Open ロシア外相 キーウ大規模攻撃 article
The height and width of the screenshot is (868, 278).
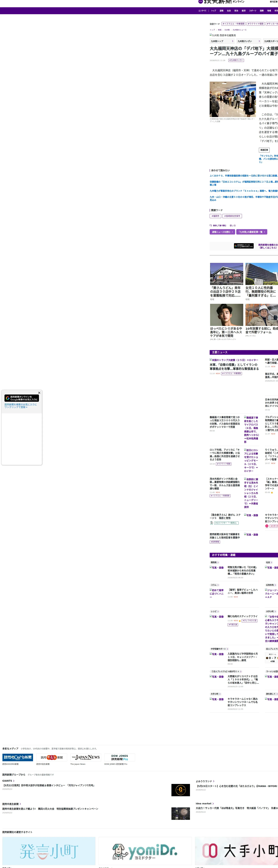[225, 455]
